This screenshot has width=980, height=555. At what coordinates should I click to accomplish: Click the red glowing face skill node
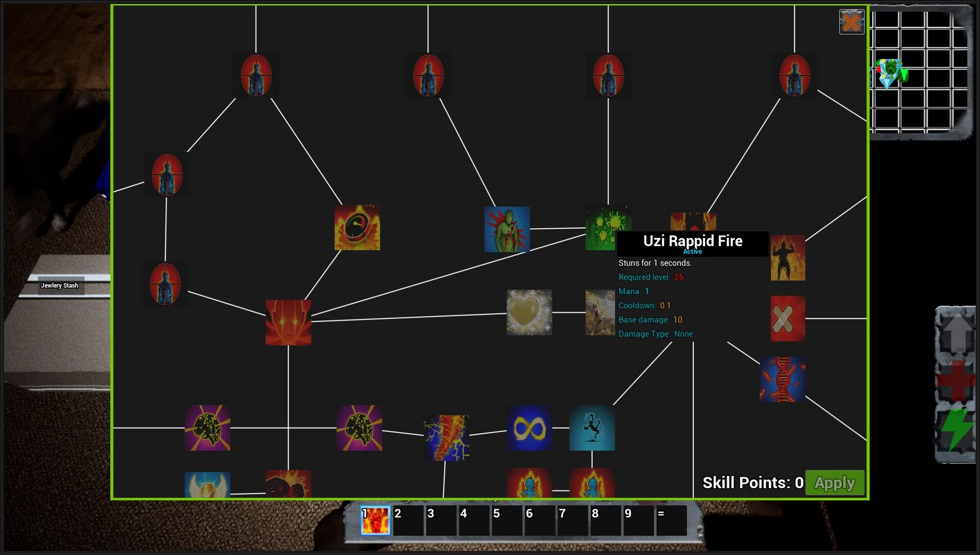coord(288,323)
